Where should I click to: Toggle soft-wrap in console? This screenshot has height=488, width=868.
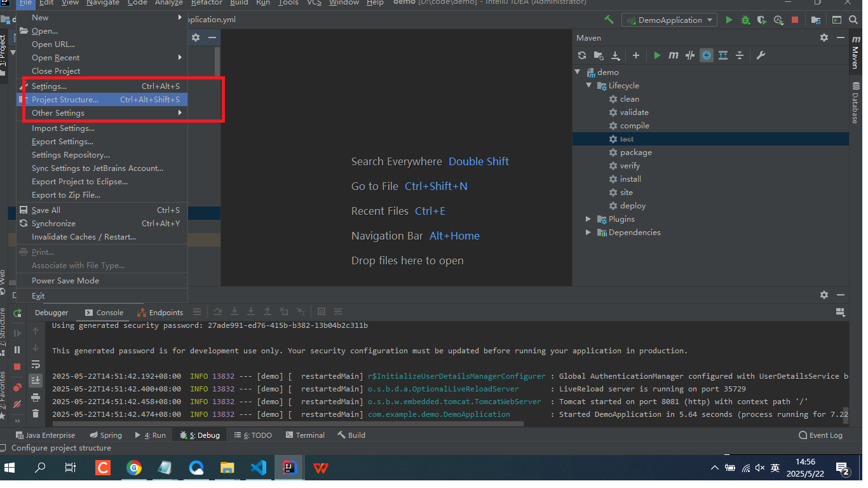pos(36,364)
